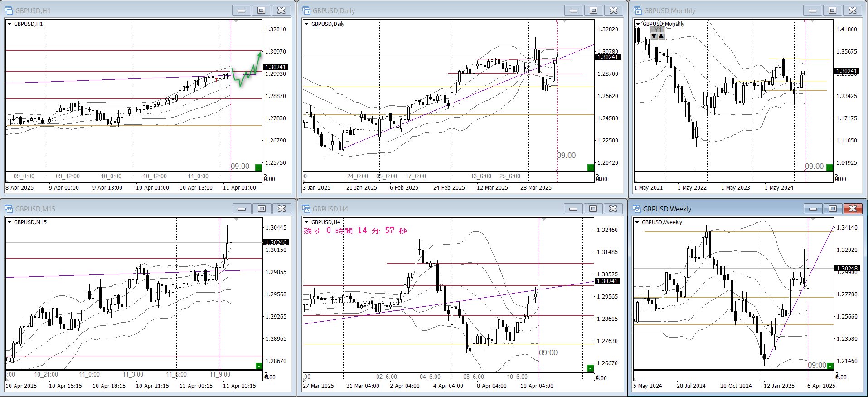Click the GBPUSD,Weekly window title icon

click(637, 209)
